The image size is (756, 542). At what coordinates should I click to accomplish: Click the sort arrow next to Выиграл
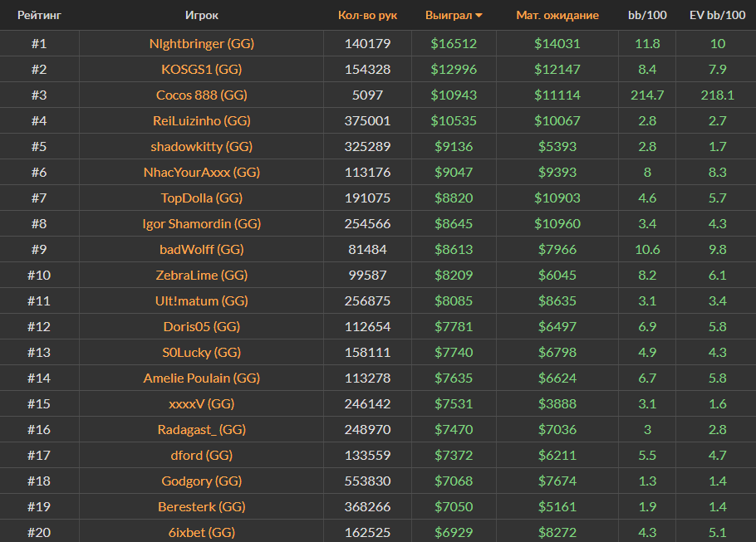479,16
